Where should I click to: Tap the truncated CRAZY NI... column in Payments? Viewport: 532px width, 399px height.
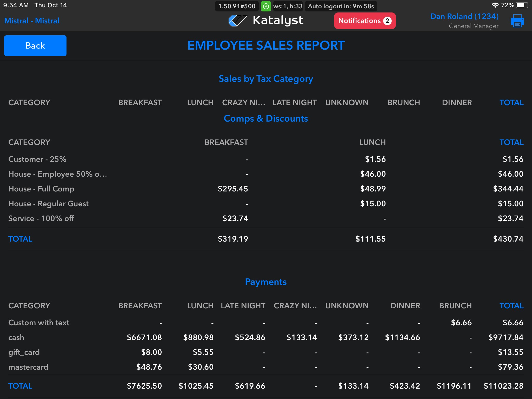tap(295, 306)
